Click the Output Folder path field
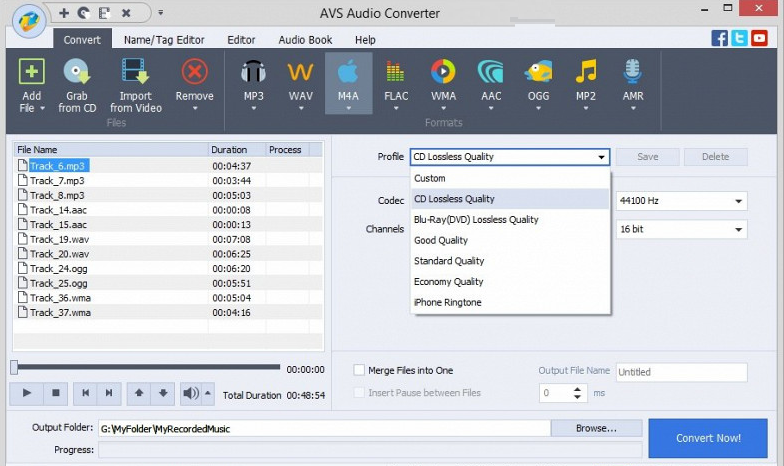Screen dimensions: 784x466 (x=324, y=428)
